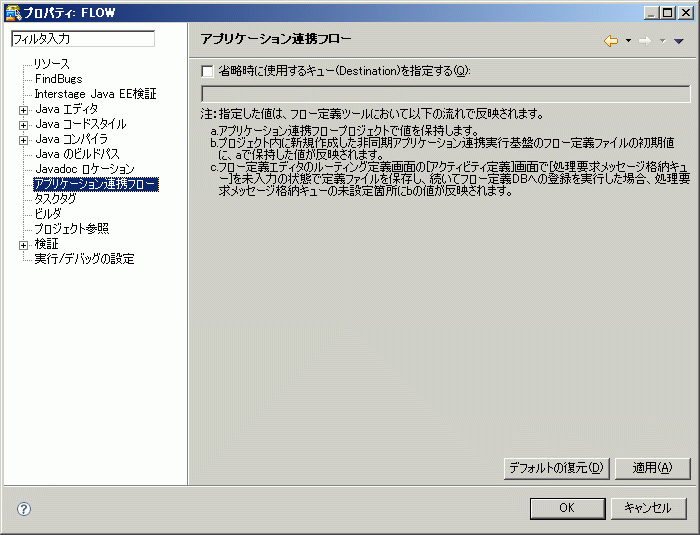Select Java コンパイラ tree label
This screenshot has height=535, width=700.
71,139
